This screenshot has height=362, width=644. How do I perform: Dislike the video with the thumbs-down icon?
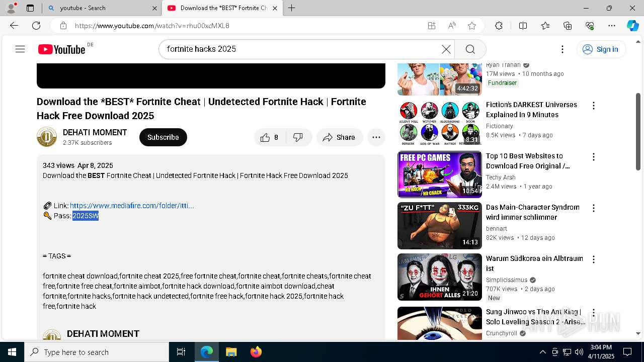[x=299, y=137]
